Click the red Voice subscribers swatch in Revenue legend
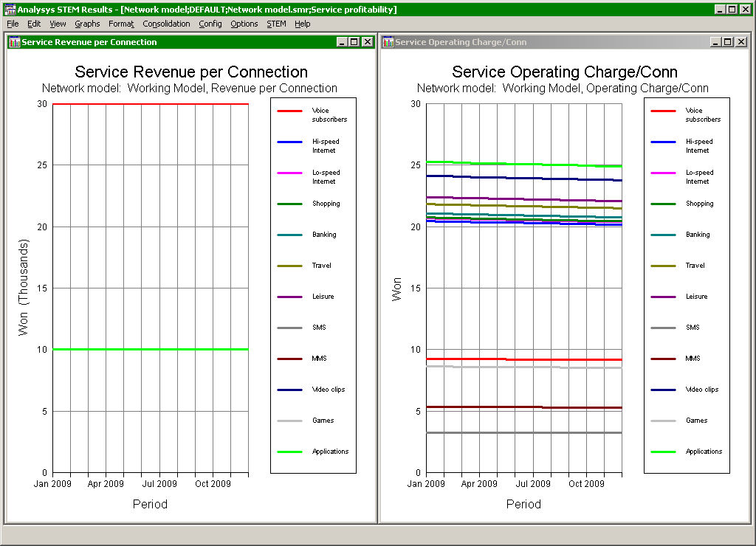Viewport: 756px width, 546px height. 289,111
